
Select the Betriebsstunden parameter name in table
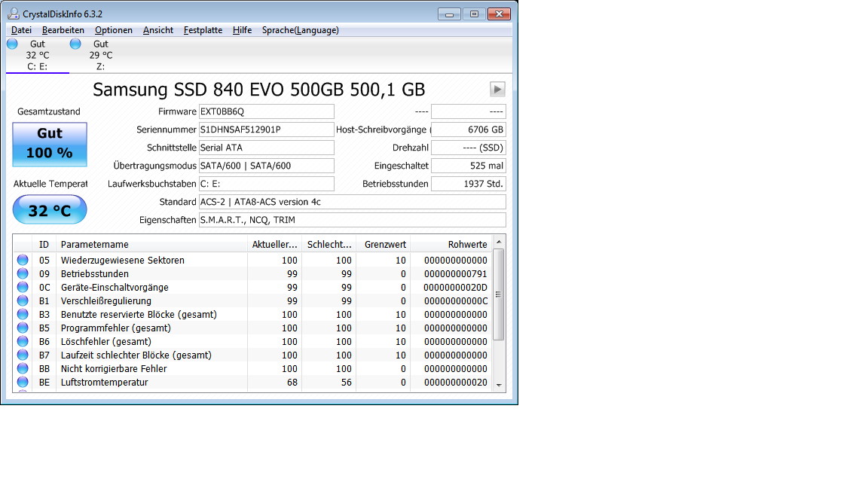click(x=95, y=274)
